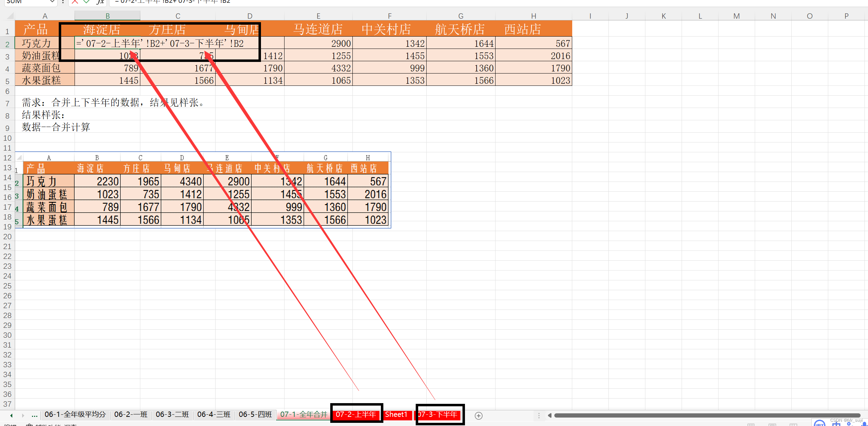Image resolution: width=868 pixels, height=426 pixels.
Task: Show more hidden sheet tabs via ellipsis
Action: [x=34, y=415]
